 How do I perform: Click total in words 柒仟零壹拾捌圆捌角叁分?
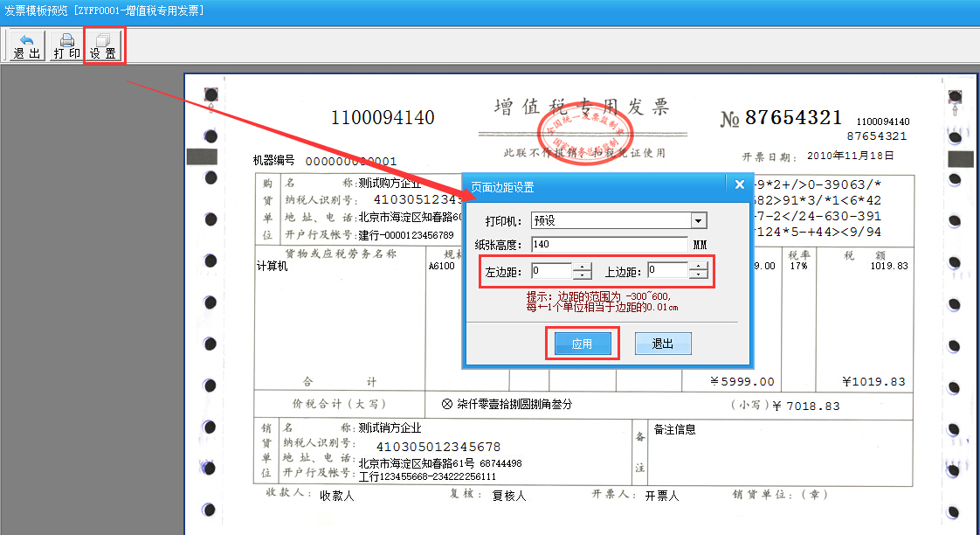pos(514,404)
